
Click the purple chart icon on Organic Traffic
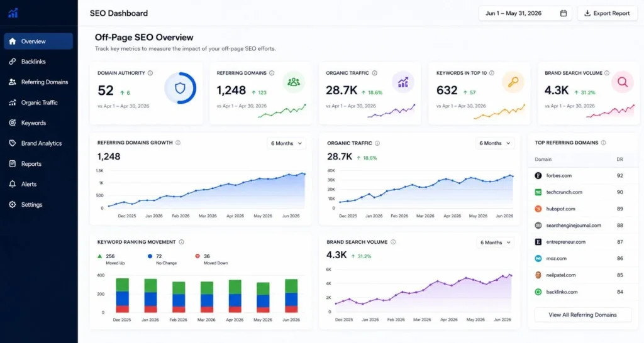point(403,82)
